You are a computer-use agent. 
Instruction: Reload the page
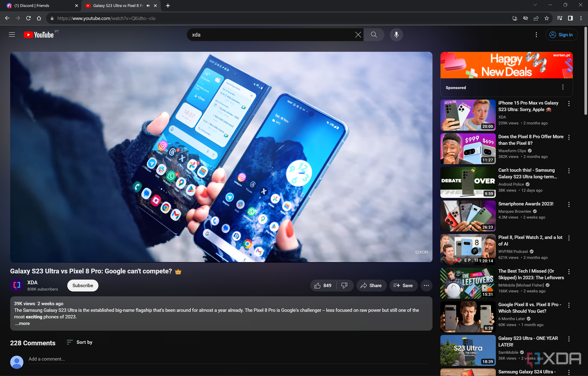pyautogui.click(x=28, y=18)
